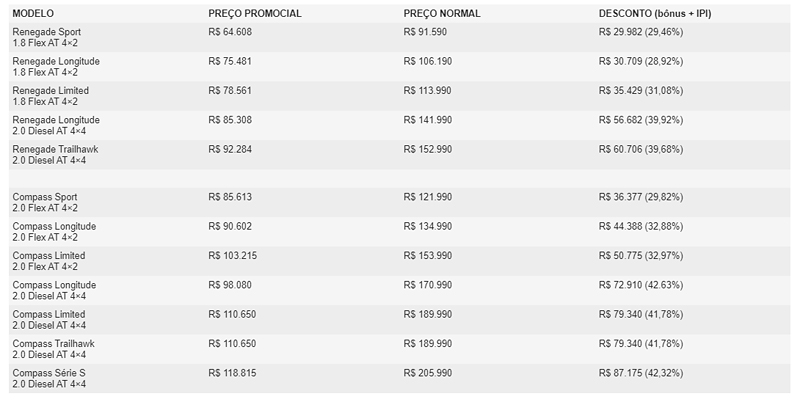This screenshot has height=402, width=800.
Task: Click the PREÇO NORMAL column header
Action: [442, 14]
